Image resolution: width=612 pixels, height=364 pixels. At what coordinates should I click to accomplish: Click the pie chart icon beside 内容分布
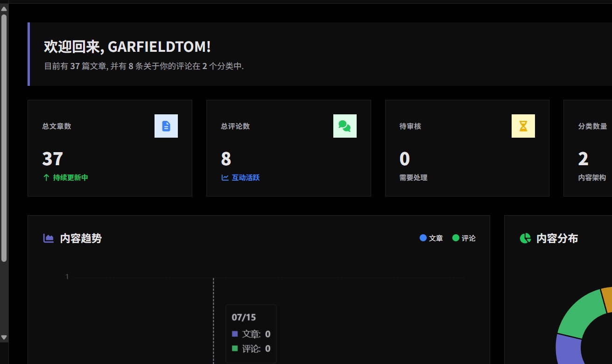[526, 238]
